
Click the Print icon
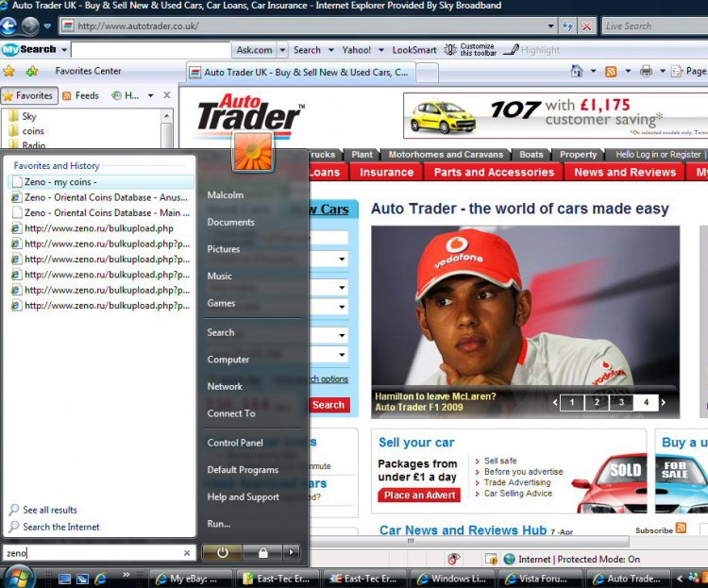[x=646, y=71]
